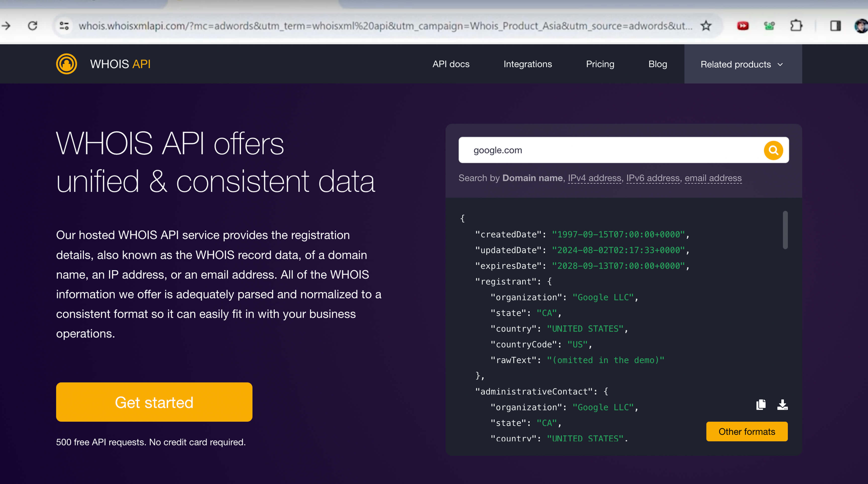Open the API docs menu item
This screenshot has height=484, width=868.
[x=451, y=64]
